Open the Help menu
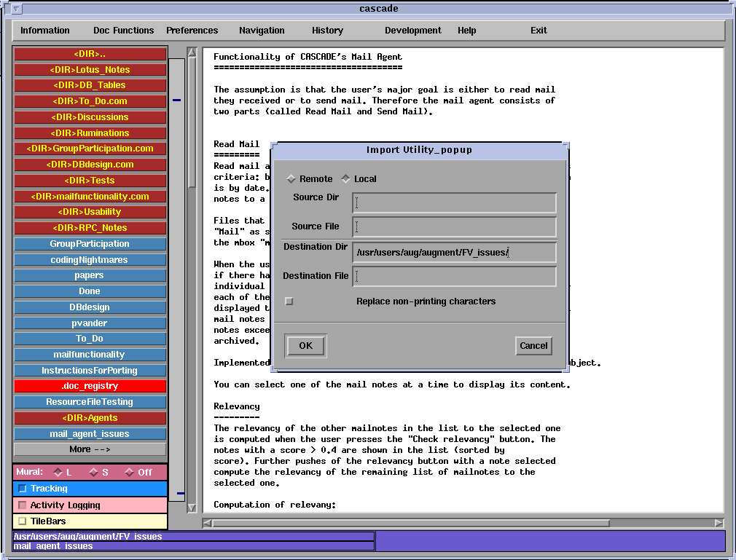The image size is (736, 560). point(467,31)
